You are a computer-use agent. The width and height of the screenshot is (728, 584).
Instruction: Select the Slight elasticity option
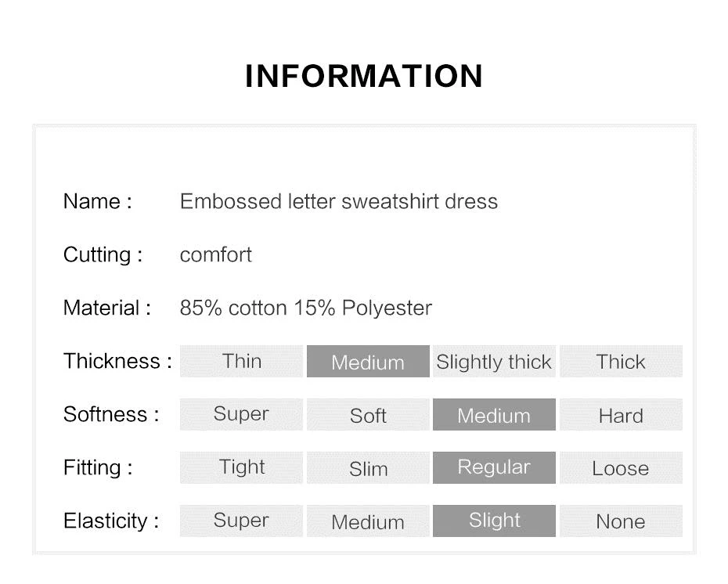point(494,521)
